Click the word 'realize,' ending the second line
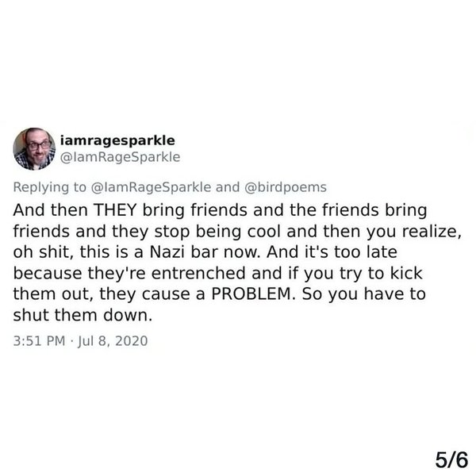The height and width of the screenshot is (476, 476). point(432,232)
